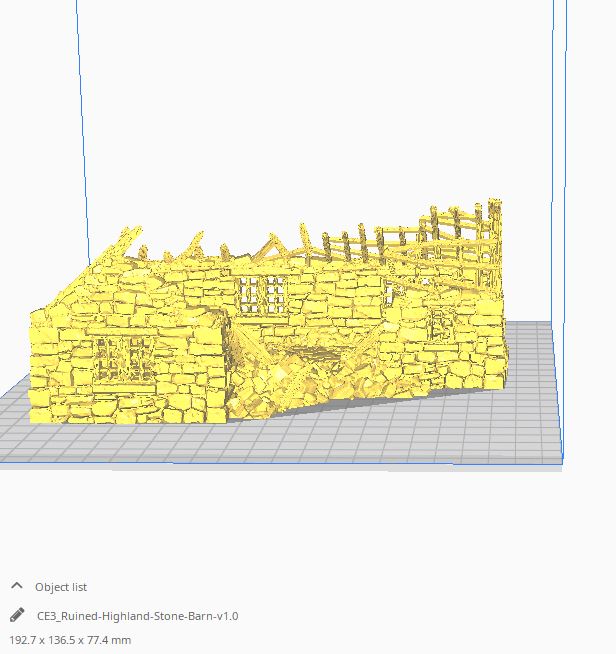
Task: Click the right blue build volume edge
Action: 555,200
